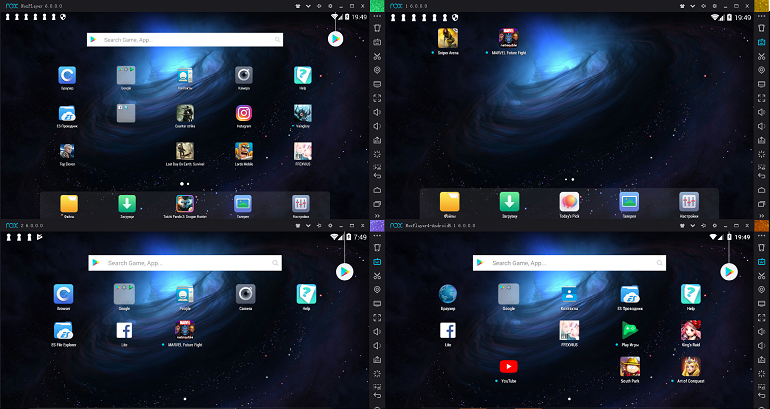Launch Art of Conquest in bottom-right window
This screenshot has height=409, width=770.
pyautogui.click(x=690, y=367)
